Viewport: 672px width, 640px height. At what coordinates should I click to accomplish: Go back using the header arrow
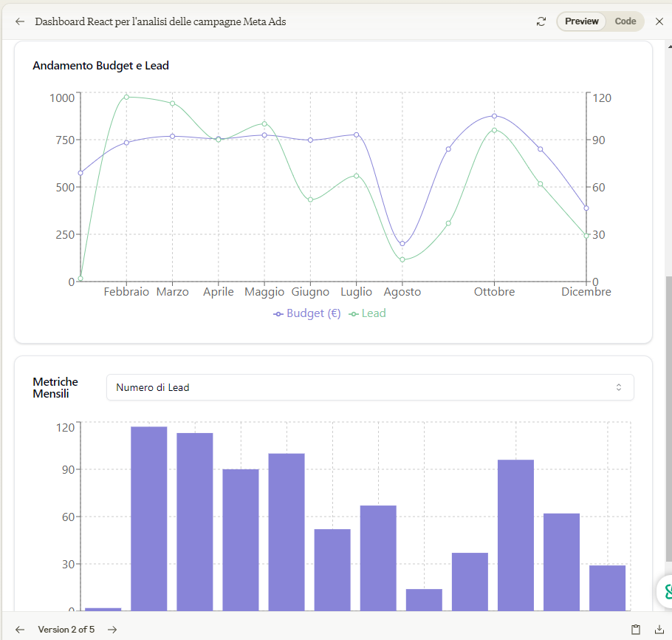coord(20,21)
